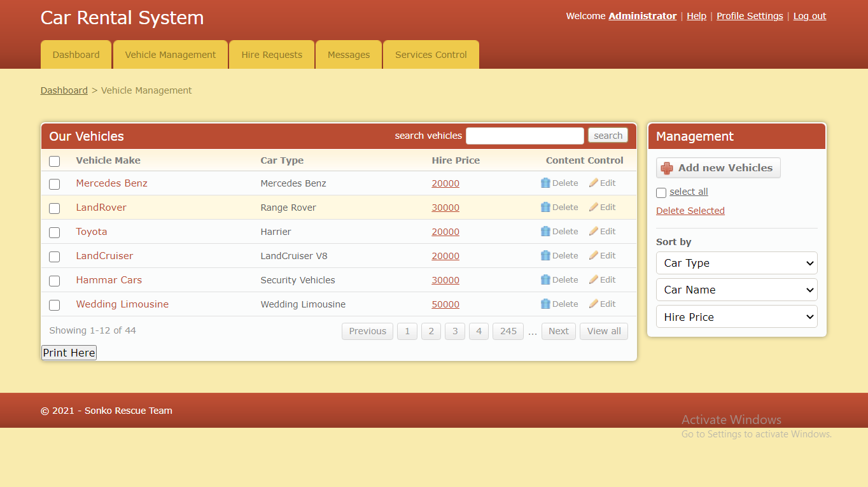Enable the select all checkbox in Management panel
The image size is (868, 487).
(661, 192)
